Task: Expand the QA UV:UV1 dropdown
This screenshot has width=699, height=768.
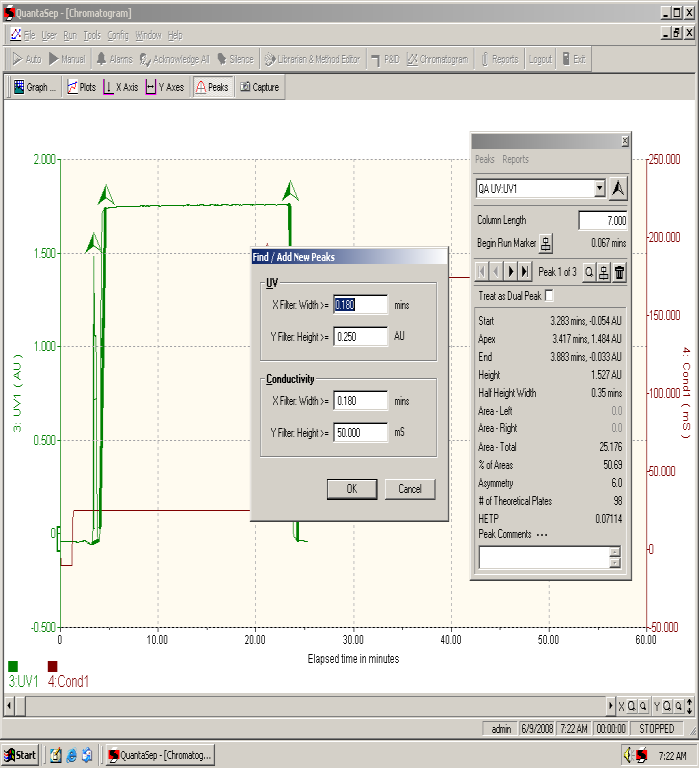Action: [x=600, y=189]
